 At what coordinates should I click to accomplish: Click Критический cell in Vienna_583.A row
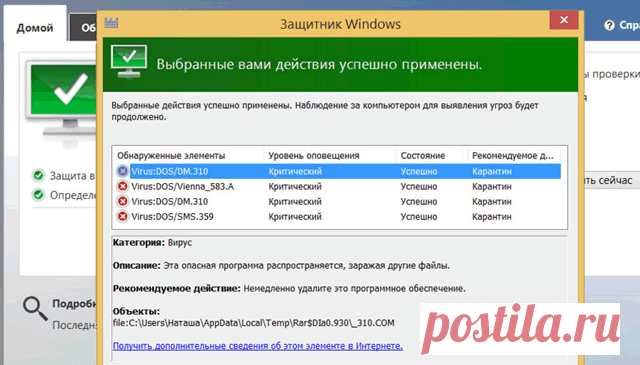(295, 186)
